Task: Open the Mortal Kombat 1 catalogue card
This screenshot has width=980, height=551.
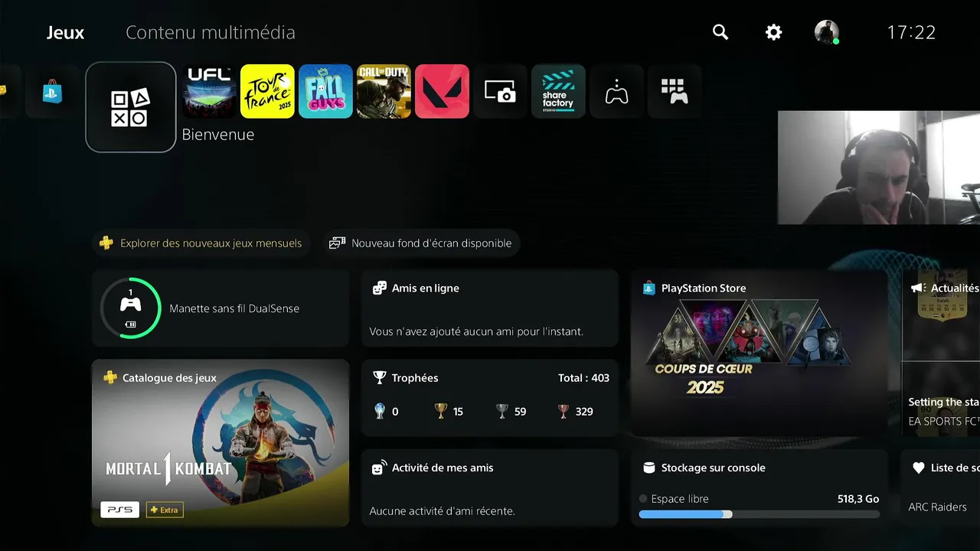Action: point(220,443)
